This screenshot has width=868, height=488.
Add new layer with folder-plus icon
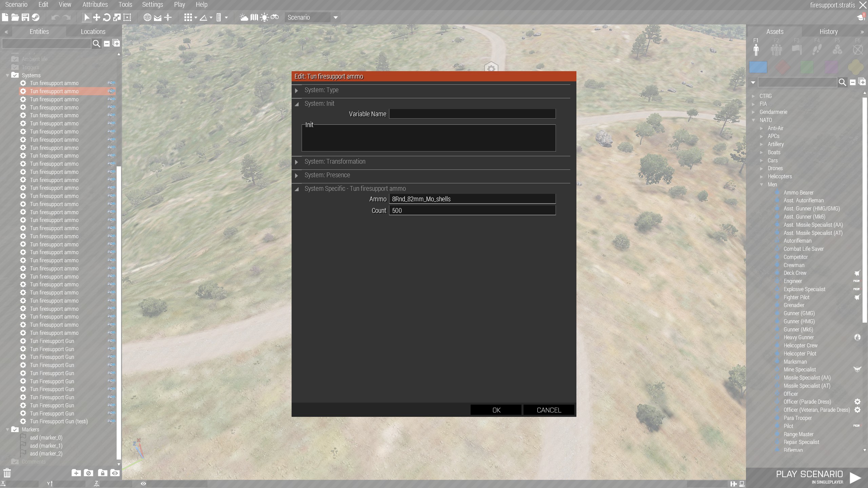click(76, 473)
